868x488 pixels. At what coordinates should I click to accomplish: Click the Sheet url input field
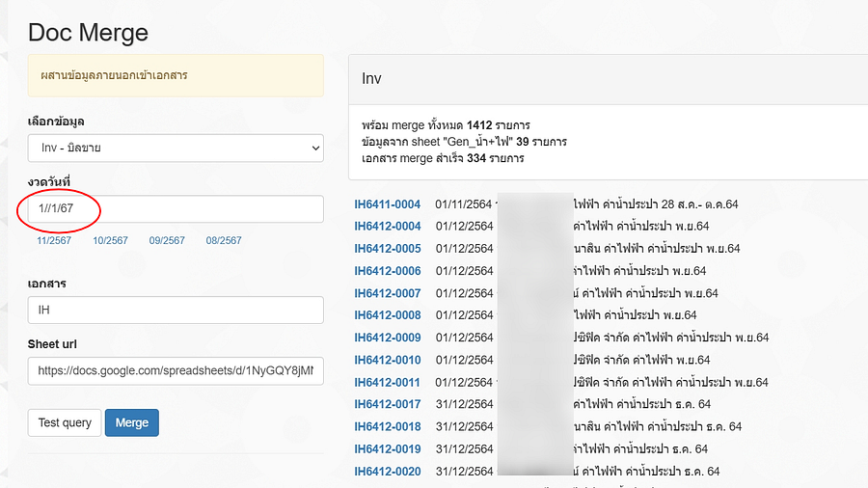[x=176, y=370]
